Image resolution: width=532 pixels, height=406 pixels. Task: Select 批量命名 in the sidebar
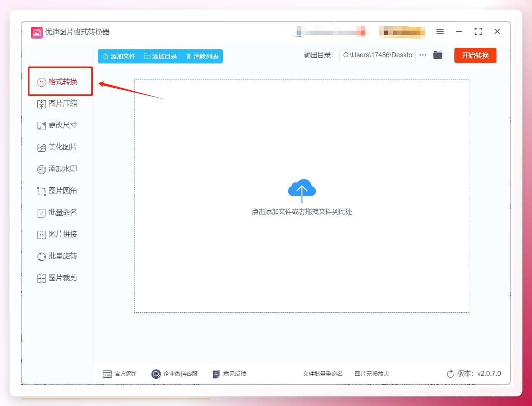pyautogui.click(x=57, y=213)
